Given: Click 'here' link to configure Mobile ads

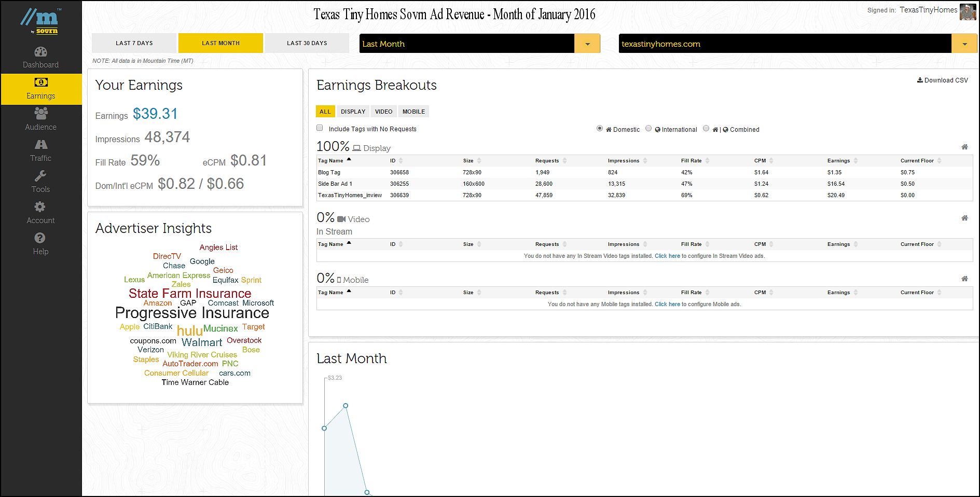Looking at the screenshot, I should (674, 305).
